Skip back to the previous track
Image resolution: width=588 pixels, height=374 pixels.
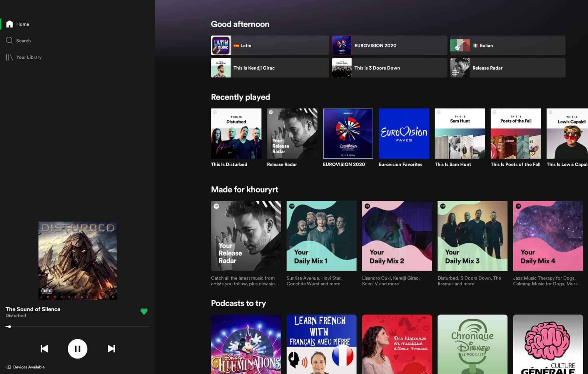click(x=44, y=348)
